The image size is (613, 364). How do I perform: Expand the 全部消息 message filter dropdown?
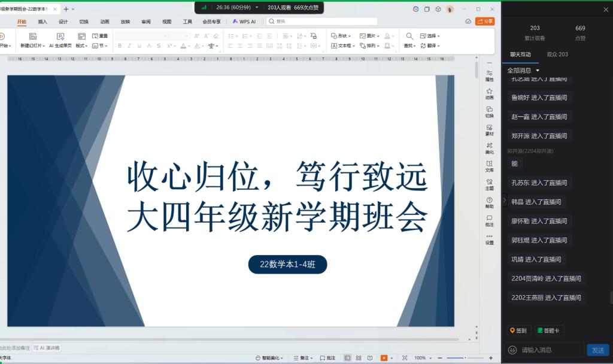pyautogui.click(x=524, y=71)
